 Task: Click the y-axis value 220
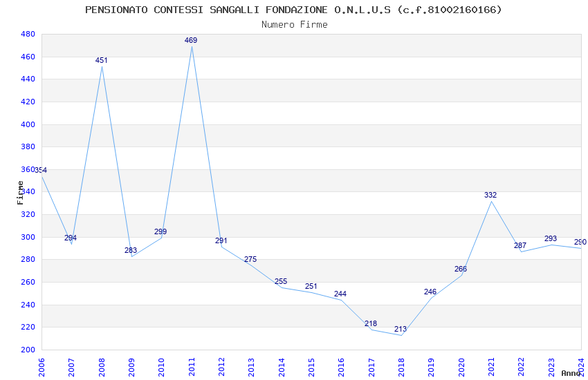coord(28,327)
